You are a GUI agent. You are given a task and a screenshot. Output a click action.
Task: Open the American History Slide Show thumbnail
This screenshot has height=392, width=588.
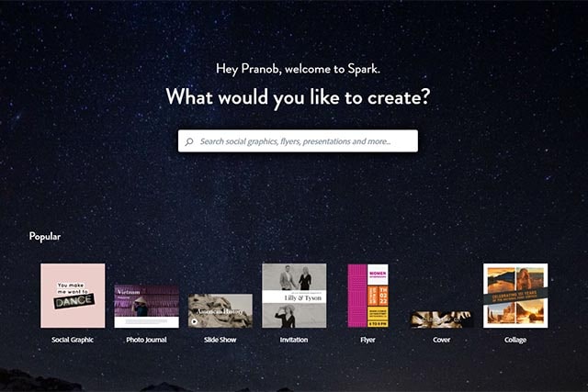[x=220, y=310]
